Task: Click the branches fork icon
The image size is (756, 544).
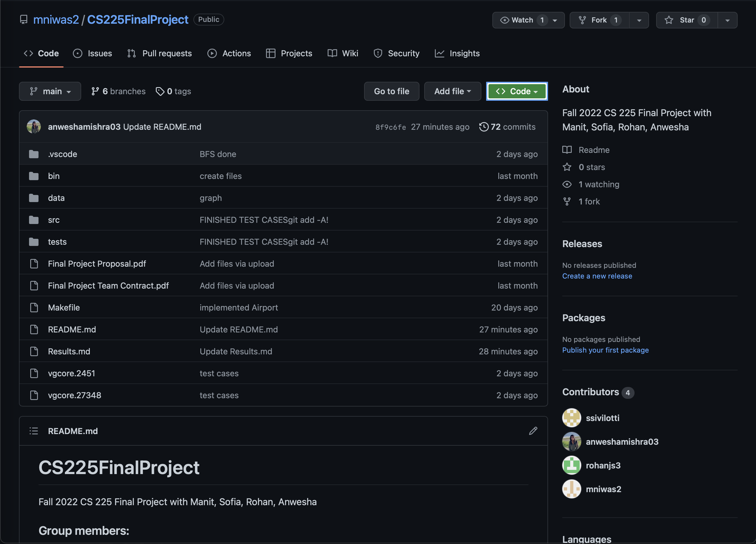Action: click(x=95, y=91)
